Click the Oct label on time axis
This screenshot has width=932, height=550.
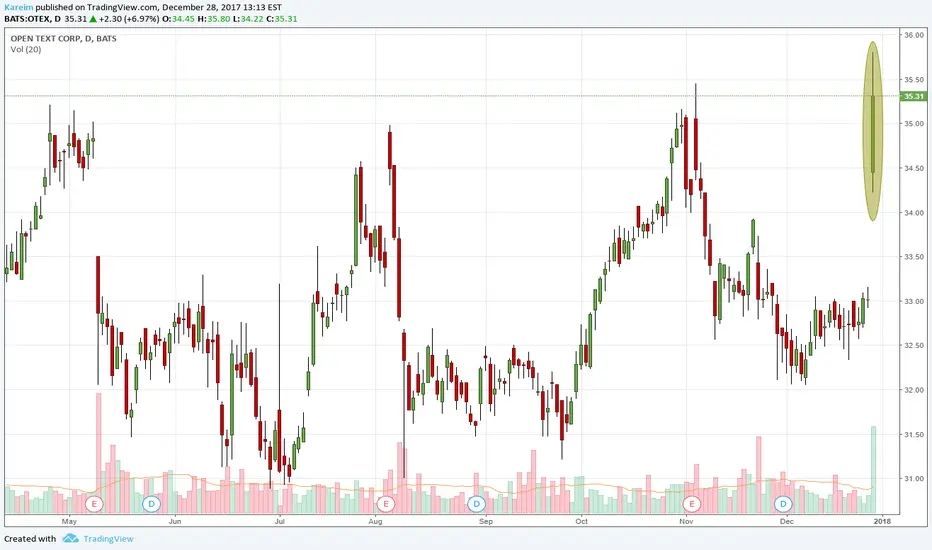click(x=581, y=521)
